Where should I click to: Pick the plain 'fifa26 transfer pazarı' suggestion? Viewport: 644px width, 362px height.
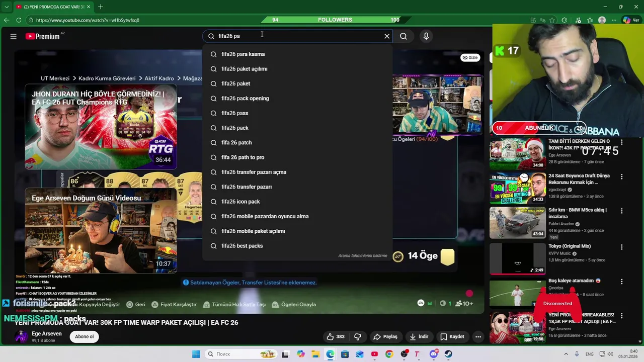coord(297,187)
